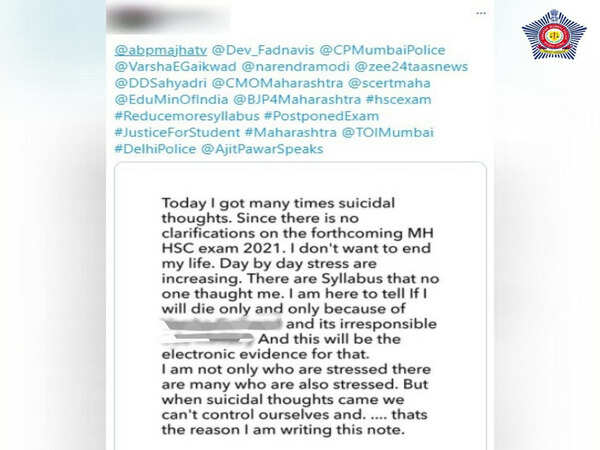Open the @abpmajhatv mention link

pyautogui.click(x=161, y=50)
